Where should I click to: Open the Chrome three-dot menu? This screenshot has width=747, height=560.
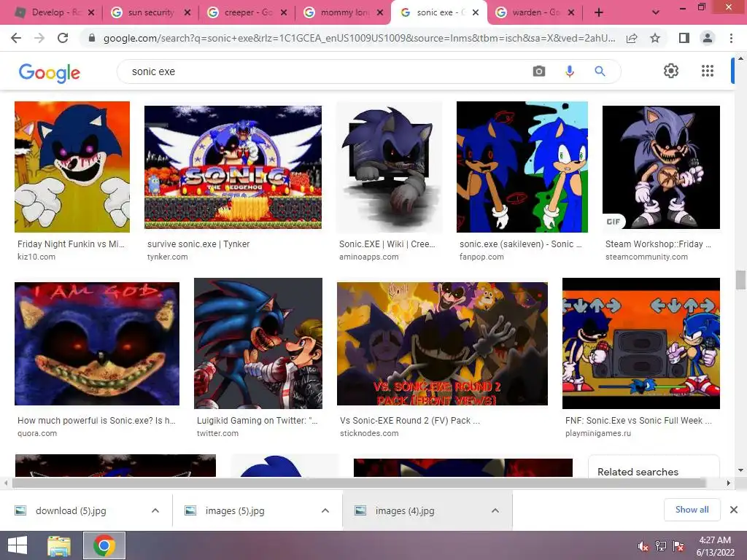[731, 38]
